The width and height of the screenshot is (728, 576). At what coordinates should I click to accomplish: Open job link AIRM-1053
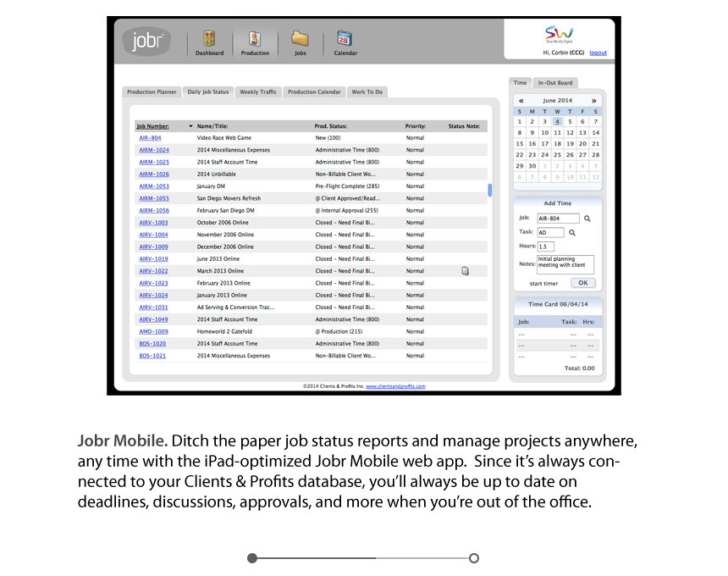pyautogui.click(x=154, y=186)
